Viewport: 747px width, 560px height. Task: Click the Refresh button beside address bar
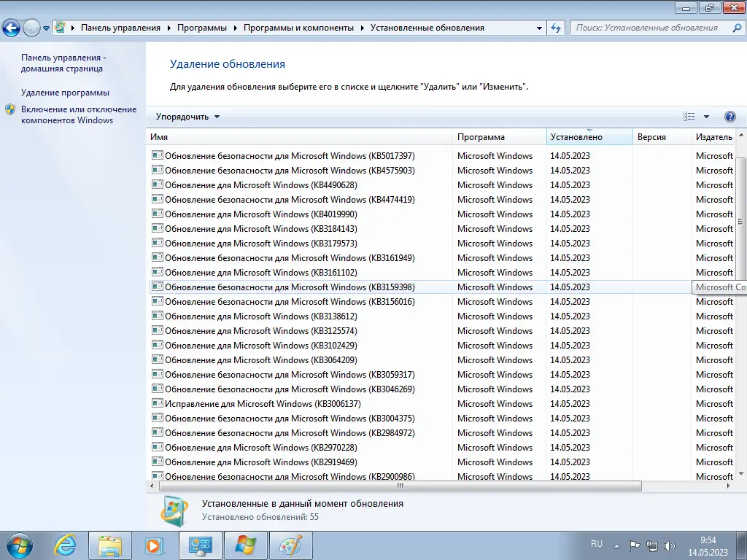tap(555, 28)
